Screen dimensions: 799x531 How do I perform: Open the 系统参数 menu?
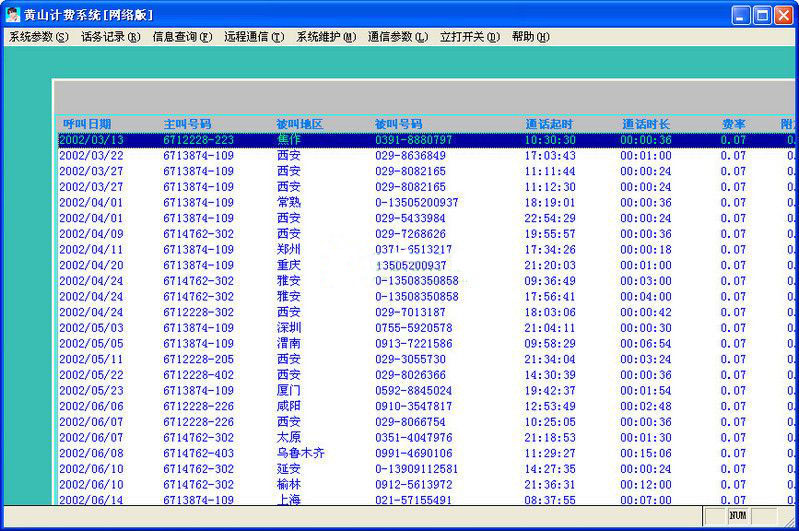[39, 37]
